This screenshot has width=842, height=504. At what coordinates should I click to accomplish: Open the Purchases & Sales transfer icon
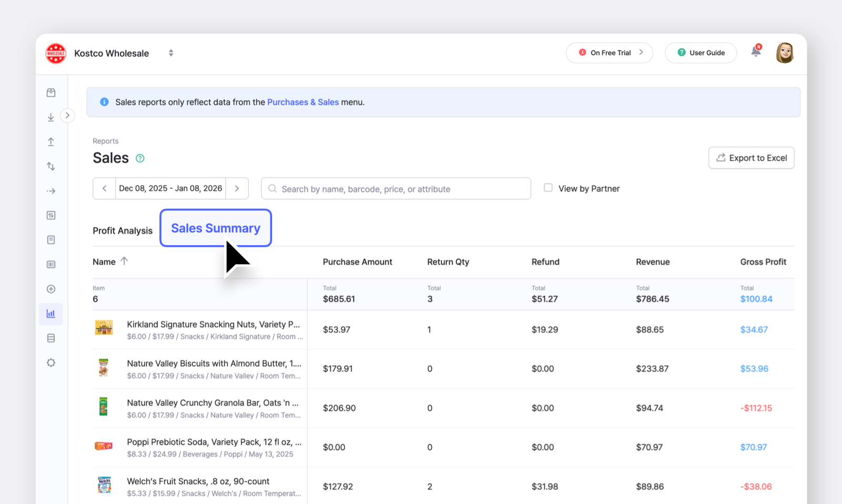point(51,166)
